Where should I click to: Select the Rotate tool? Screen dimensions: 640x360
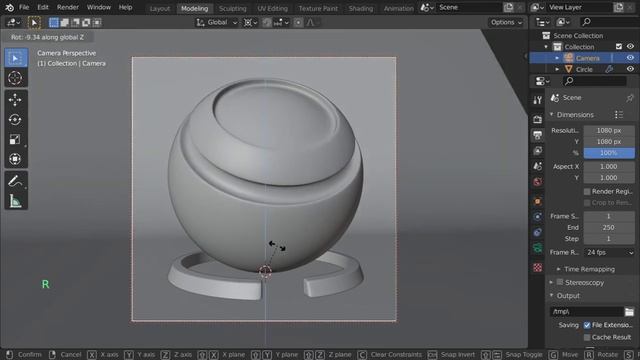coord(15,120)
